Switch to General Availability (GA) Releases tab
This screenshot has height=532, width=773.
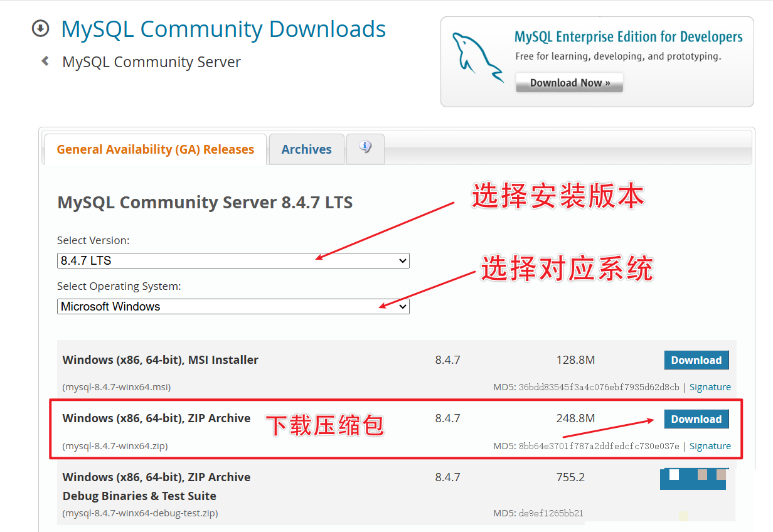156,149
